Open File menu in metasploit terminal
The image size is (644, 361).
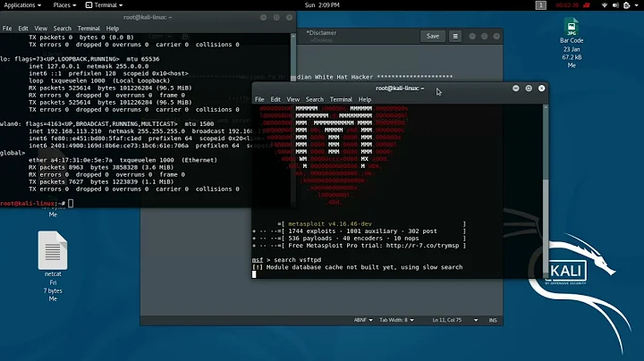(259, 99)
